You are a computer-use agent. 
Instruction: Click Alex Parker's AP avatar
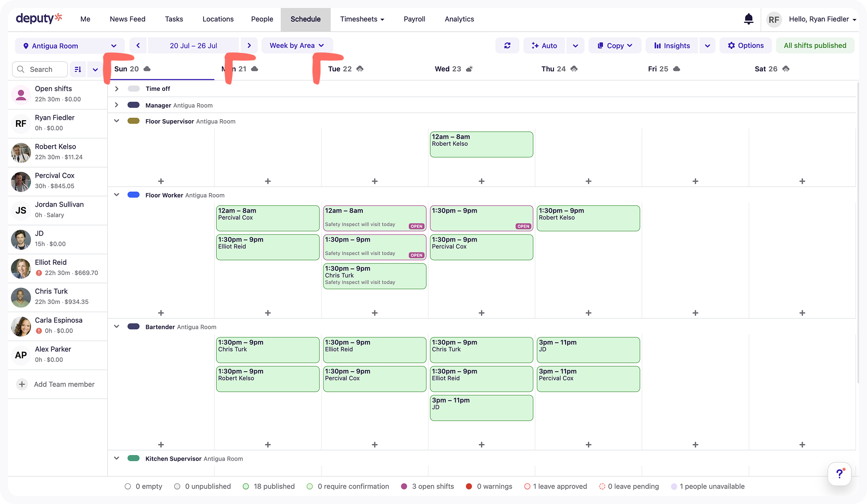coord(21,355)
